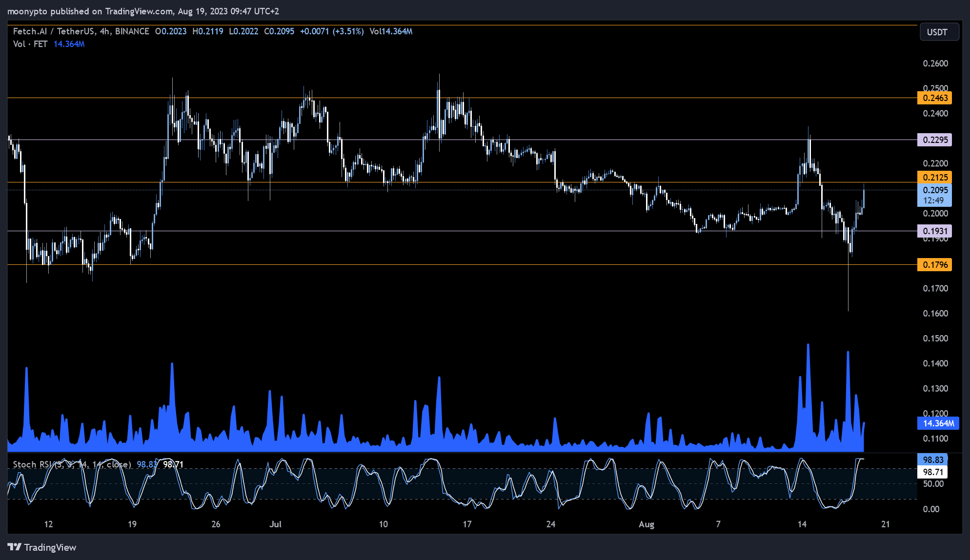Click the 'Aug' date label

tap(647, 524)
